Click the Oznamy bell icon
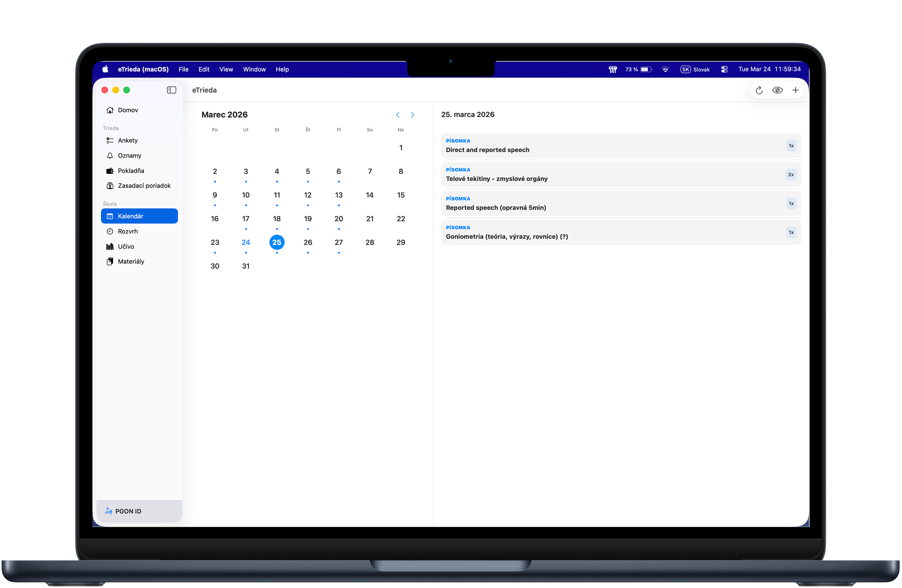This screenshot has height=588, width=902. (110, 155)
